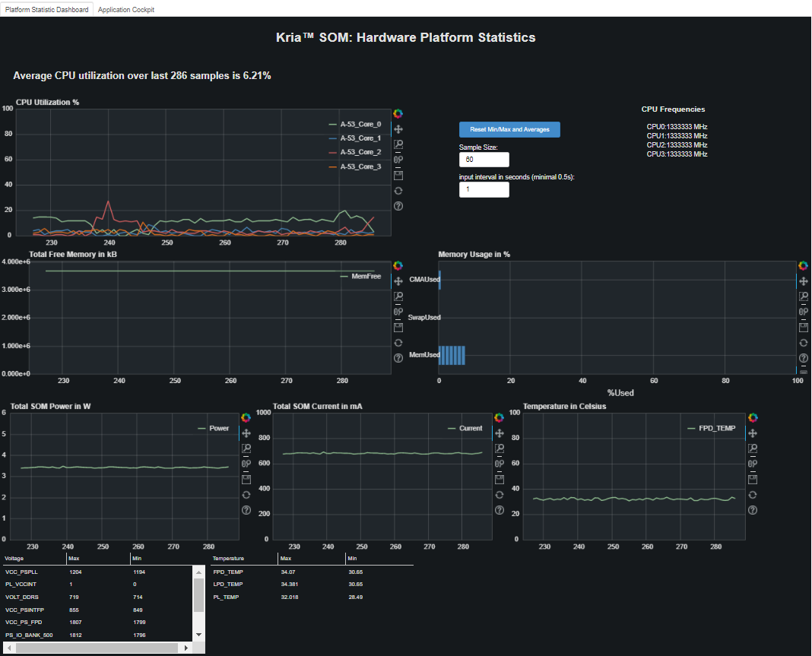Select the PL_TEMP temperature row
812x656 pixels.
coord(312,597)
